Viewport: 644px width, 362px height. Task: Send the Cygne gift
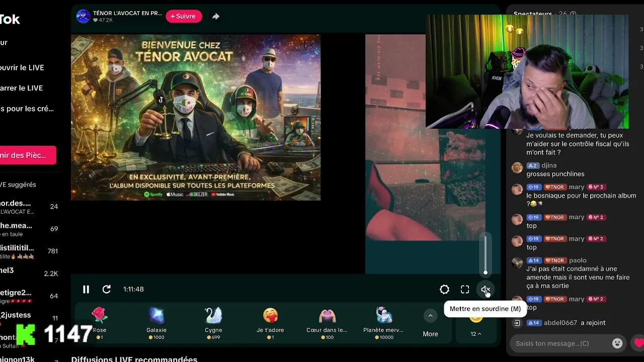click(213, 323)
